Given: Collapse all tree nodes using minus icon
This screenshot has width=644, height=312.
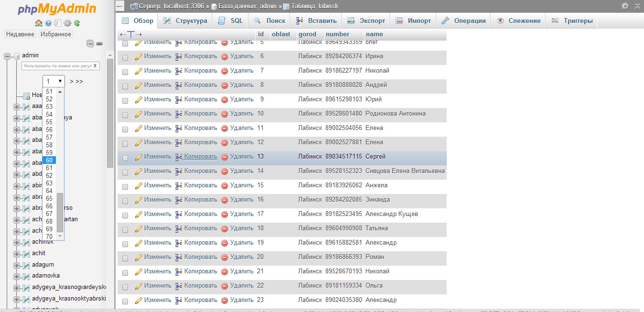Looking at the screenshot, I should 90,43.
